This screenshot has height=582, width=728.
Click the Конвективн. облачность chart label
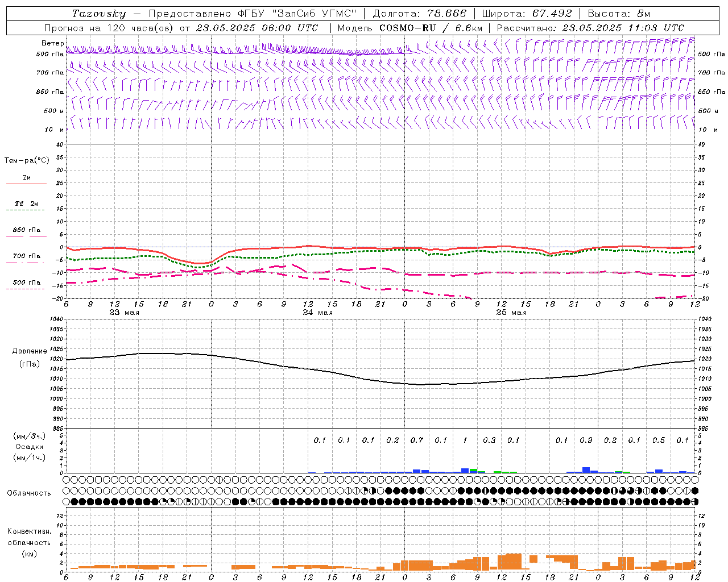[x=29, y=542]
